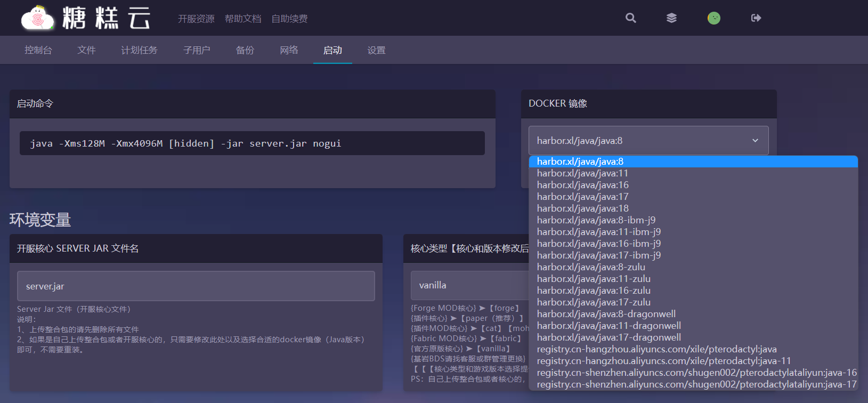
Task: Open the 帮助文档 link
Action: pos(243,19)
